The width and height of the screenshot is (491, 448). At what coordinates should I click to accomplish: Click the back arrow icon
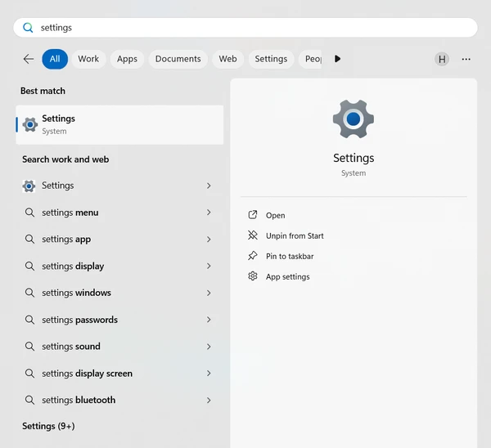(29, 59)
